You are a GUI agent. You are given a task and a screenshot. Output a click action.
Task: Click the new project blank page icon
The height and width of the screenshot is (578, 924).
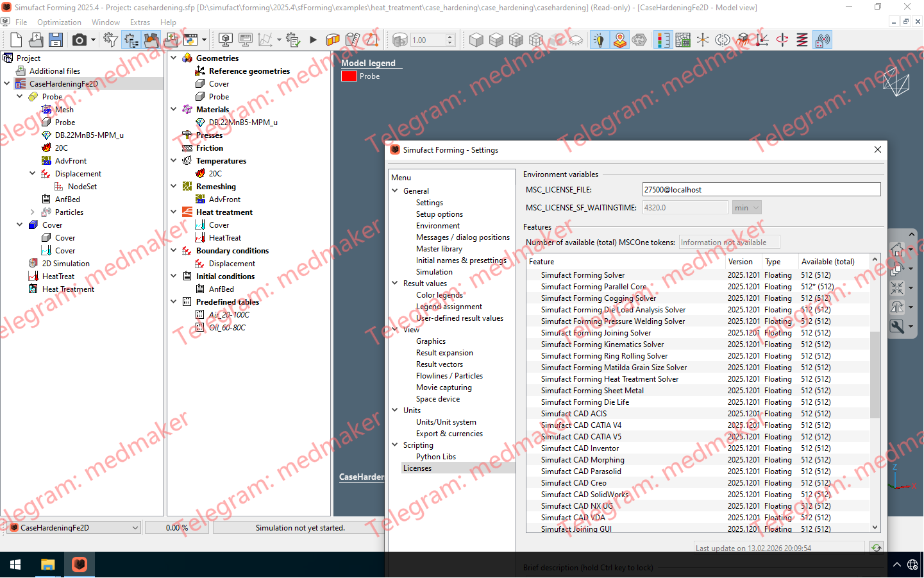(16, 40)
